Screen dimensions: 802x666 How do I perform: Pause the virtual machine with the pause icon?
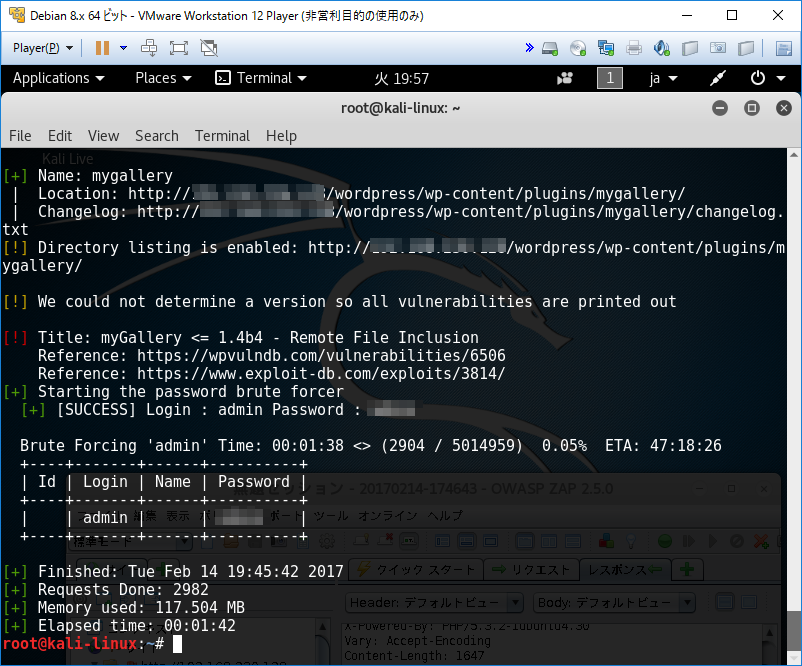(x=102, y=48)
